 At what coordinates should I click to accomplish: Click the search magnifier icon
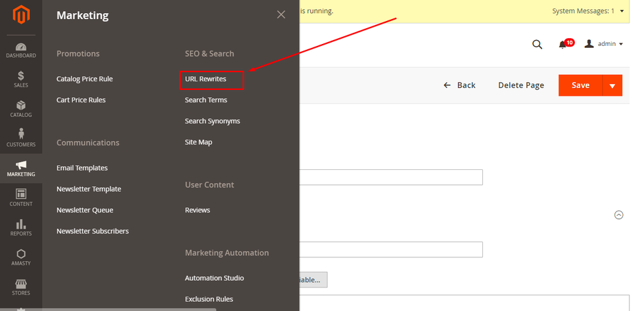537,44
